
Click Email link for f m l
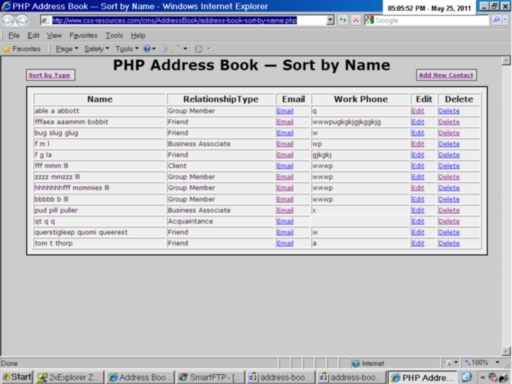(285, 144)
